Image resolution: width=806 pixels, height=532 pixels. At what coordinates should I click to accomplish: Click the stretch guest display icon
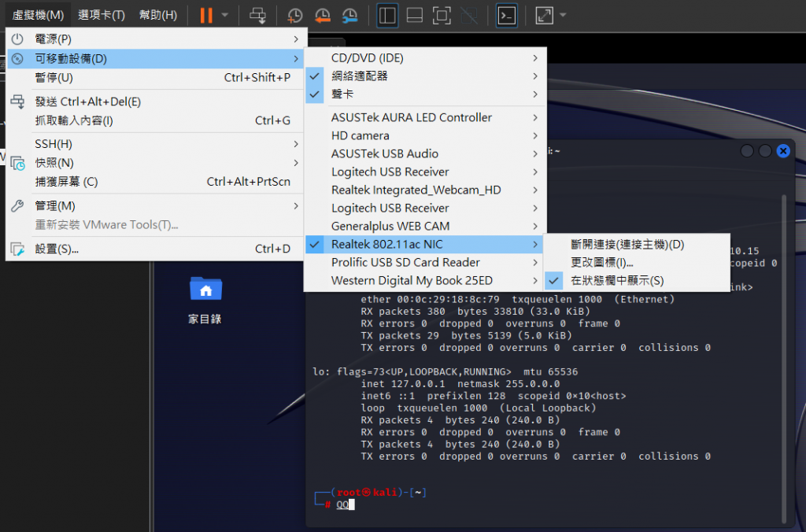coord(545,16)
